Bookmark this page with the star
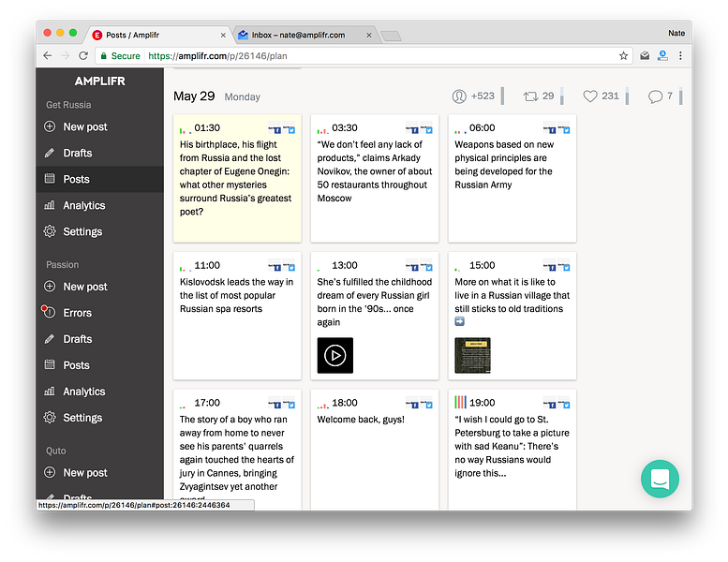 624,55
